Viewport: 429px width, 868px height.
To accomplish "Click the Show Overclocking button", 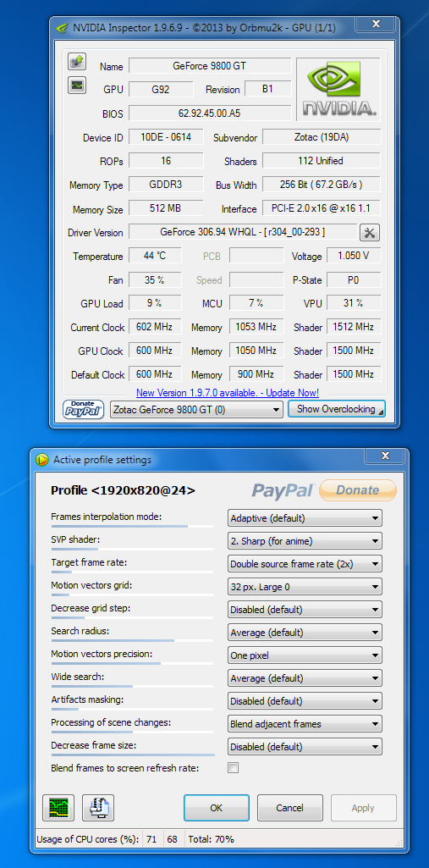I will (x=337, y=409).
